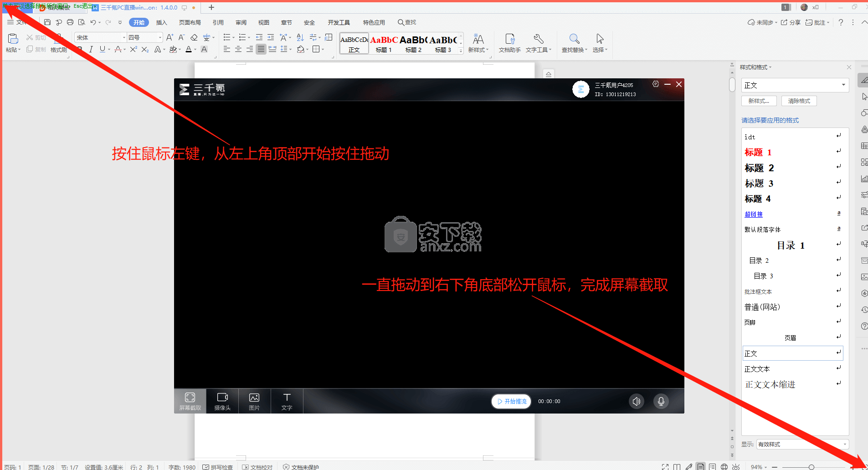Increase paragraph indent

point(271,37)
